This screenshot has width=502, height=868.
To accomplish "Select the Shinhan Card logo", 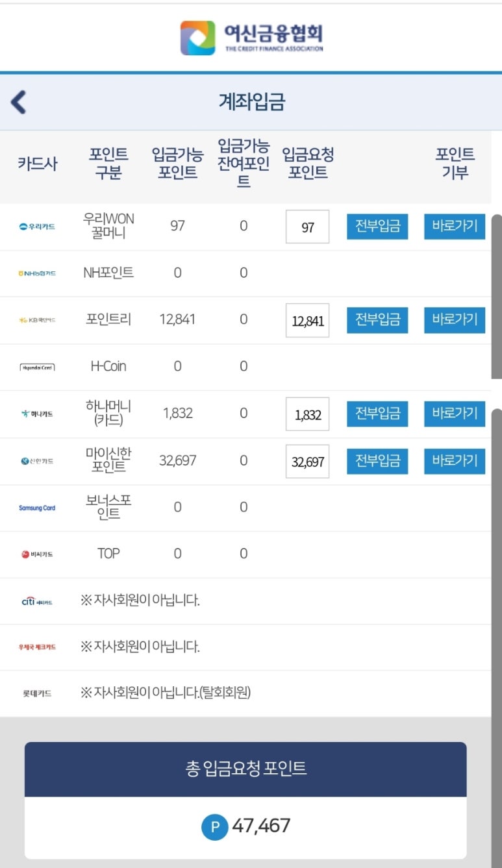I will pos(37,461).
